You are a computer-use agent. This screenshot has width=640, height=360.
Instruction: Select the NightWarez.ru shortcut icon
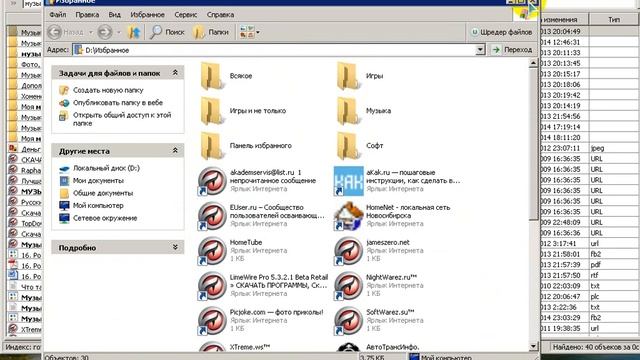click(348, 285)
